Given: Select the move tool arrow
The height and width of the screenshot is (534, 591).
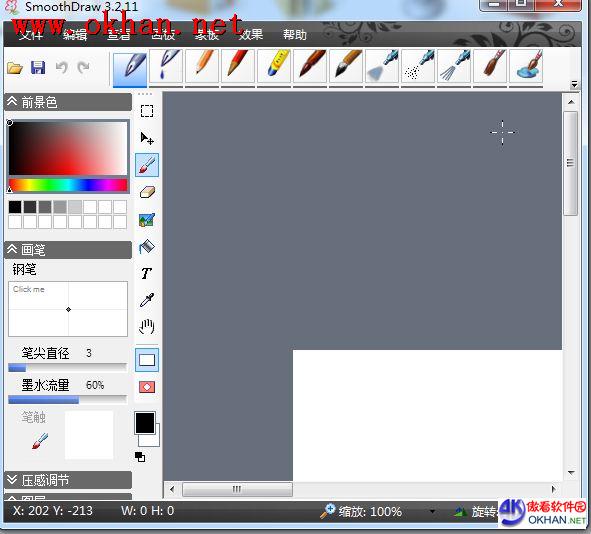Looking at the screenshot, I should coord(147,138).
